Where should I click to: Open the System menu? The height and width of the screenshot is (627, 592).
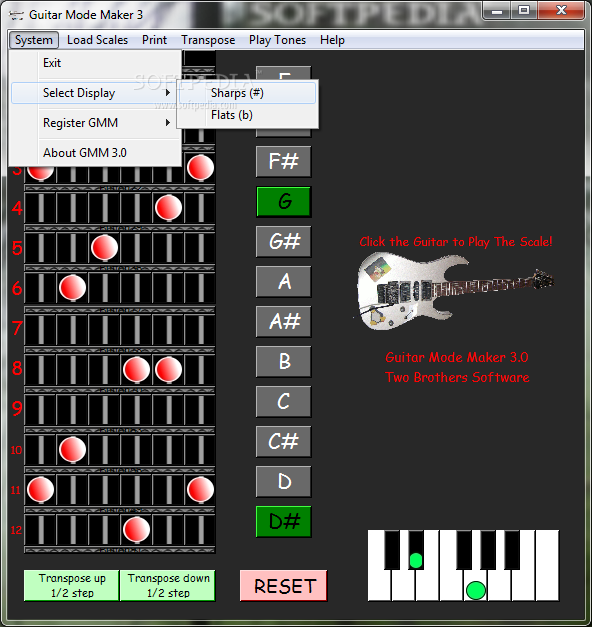pos(34,40)
